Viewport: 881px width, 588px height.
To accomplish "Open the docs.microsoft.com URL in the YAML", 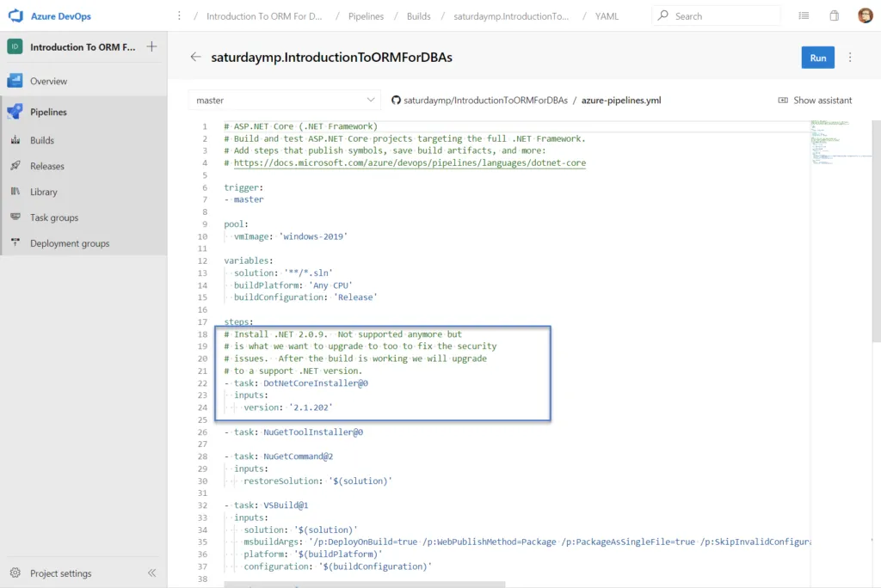I will pyautogui.click(x=410, y=162).
